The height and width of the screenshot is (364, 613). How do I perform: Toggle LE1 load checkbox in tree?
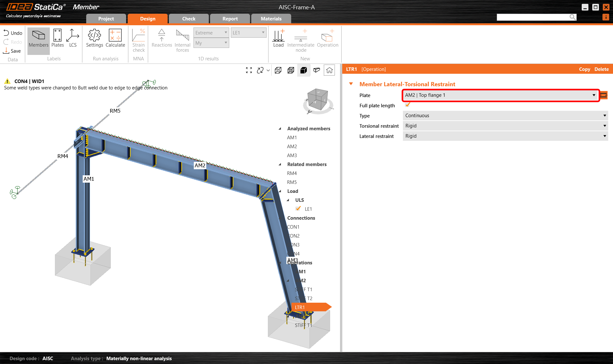298,209
